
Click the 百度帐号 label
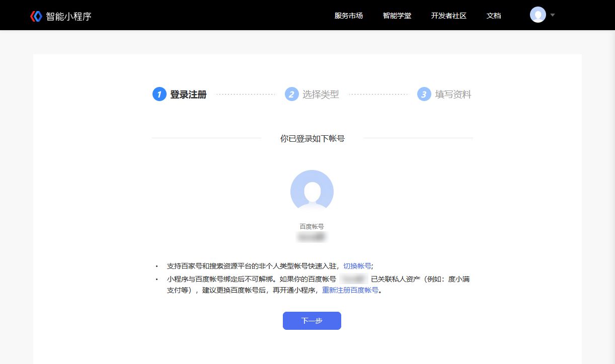pos(312,227)
